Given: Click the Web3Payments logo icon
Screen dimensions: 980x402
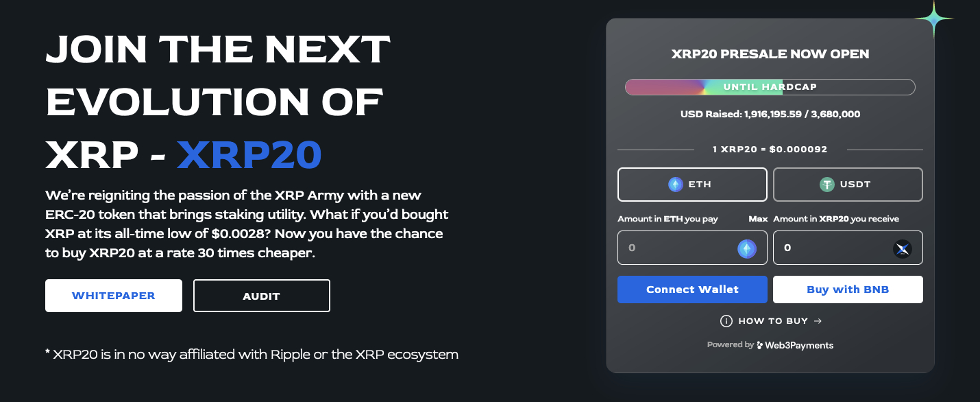Looking at the screenshot, I should pyautogui.click(x=761, y=345).
